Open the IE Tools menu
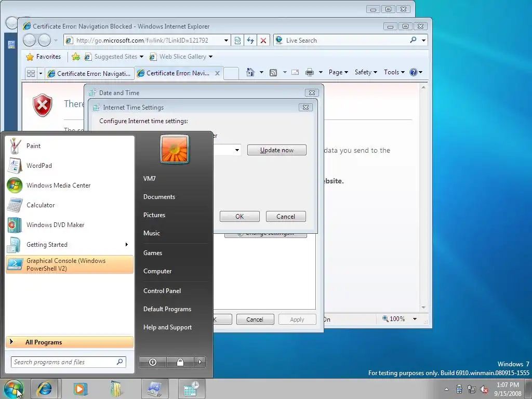 394,72
